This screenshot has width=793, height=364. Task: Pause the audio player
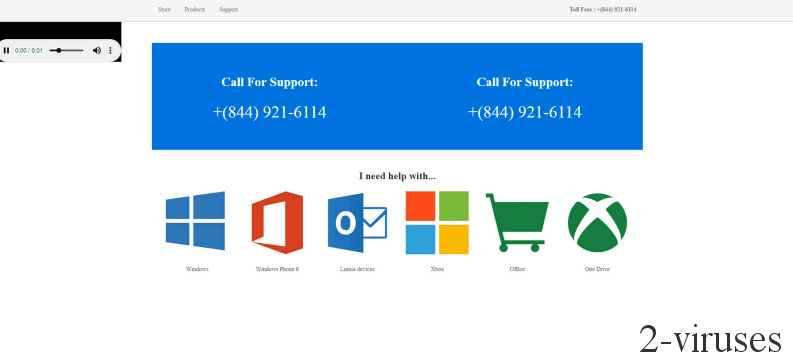point(7,51)
